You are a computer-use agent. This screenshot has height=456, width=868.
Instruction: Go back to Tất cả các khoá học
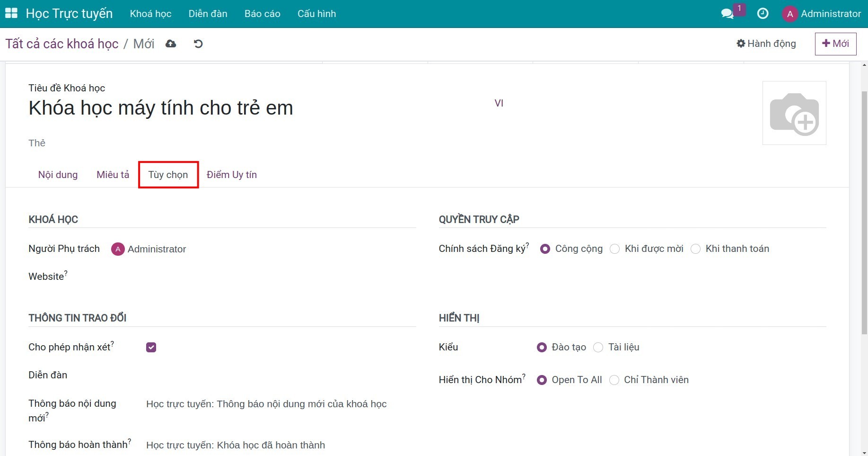tap(62, 44)
